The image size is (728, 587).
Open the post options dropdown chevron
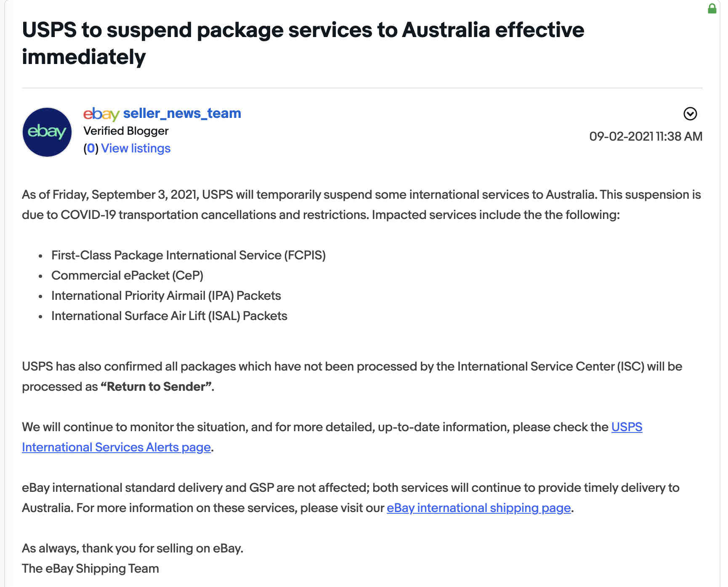(690, 114)
